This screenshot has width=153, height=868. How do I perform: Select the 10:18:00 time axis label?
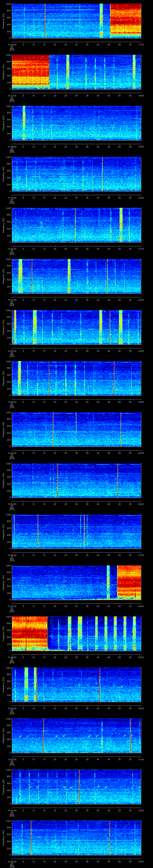tap(12, 147)
